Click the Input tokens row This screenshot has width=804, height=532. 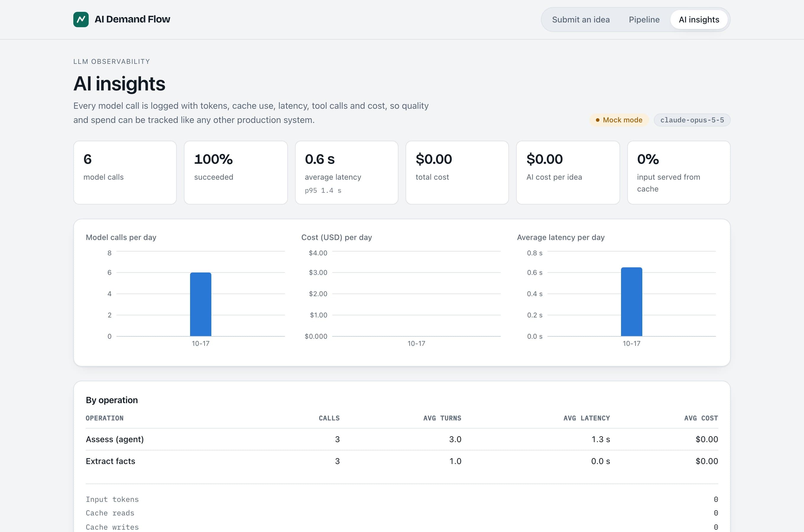pos(402,499)
